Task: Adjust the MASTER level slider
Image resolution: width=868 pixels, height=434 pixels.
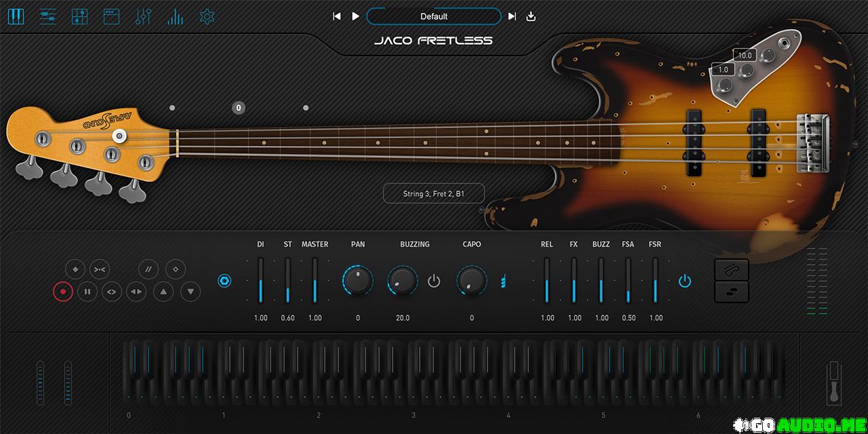Action: pos(315,280)
